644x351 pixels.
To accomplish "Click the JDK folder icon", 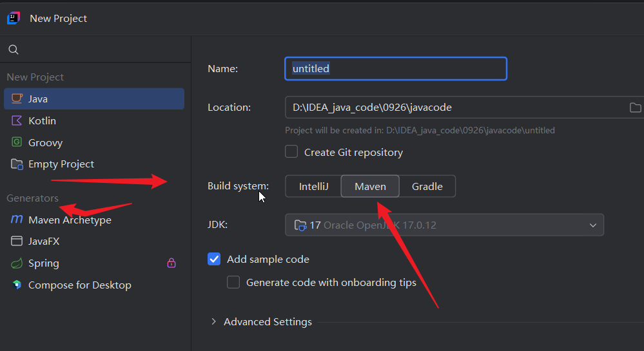I will click(x=300, y=225).
